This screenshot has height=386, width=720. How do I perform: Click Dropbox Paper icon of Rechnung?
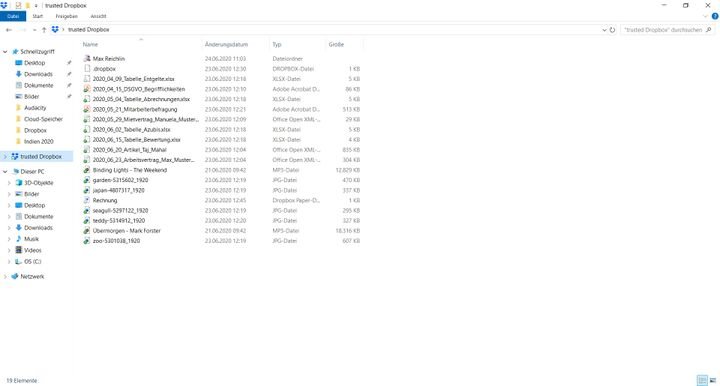point(87,200)
